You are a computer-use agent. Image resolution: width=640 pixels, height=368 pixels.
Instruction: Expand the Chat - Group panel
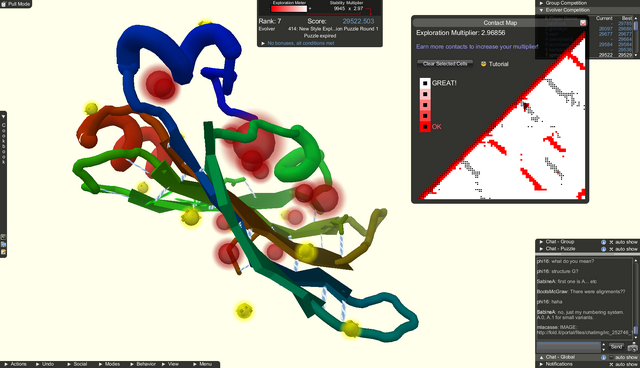541,242
